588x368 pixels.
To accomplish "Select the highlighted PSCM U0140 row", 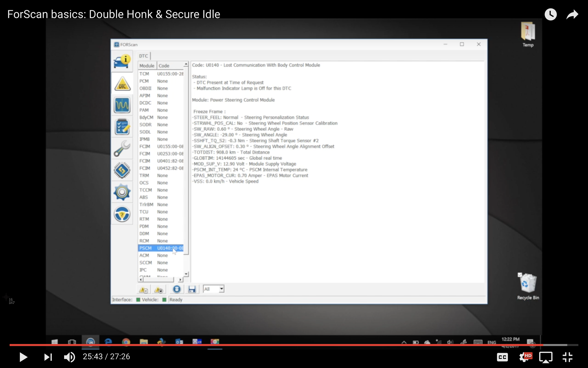I will [x=161, y=248].
